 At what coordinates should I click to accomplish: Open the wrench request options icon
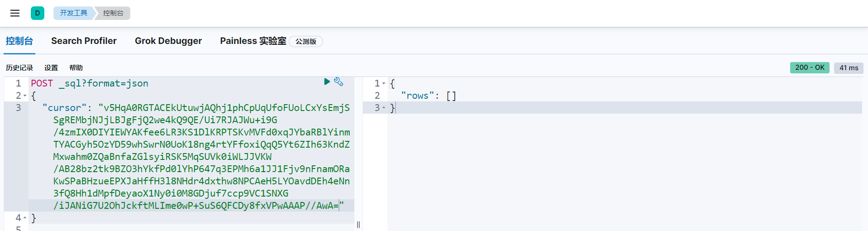coord(339,82)
